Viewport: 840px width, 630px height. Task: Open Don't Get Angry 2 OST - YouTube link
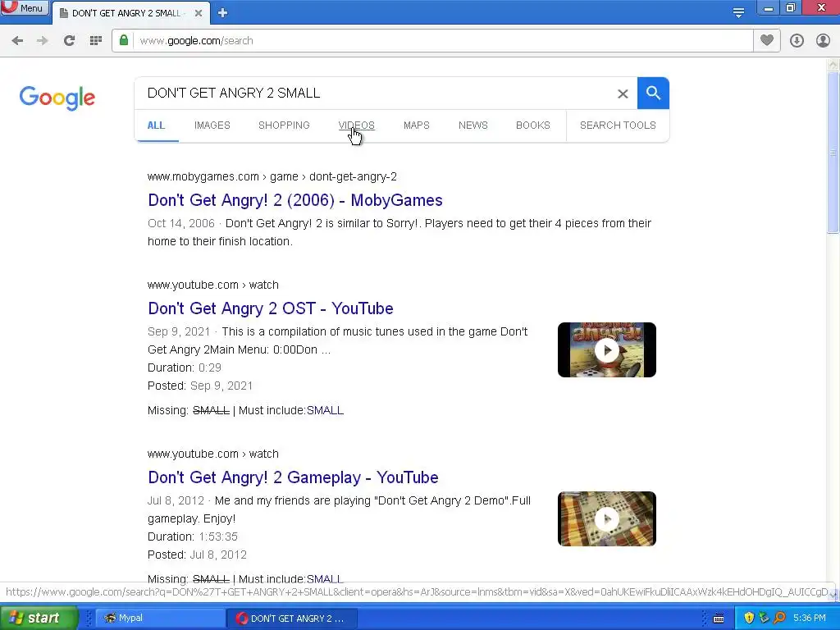tap(271, 308)
